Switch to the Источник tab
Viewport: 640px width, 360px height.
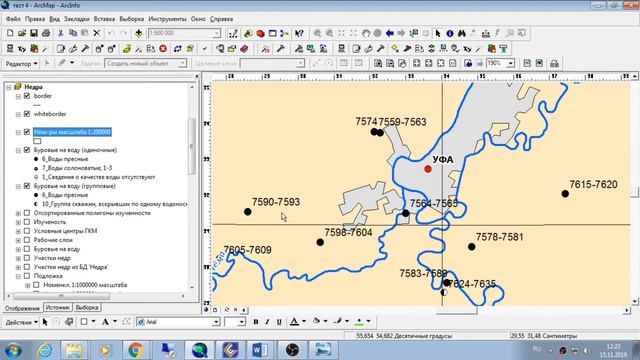point(58,307)
